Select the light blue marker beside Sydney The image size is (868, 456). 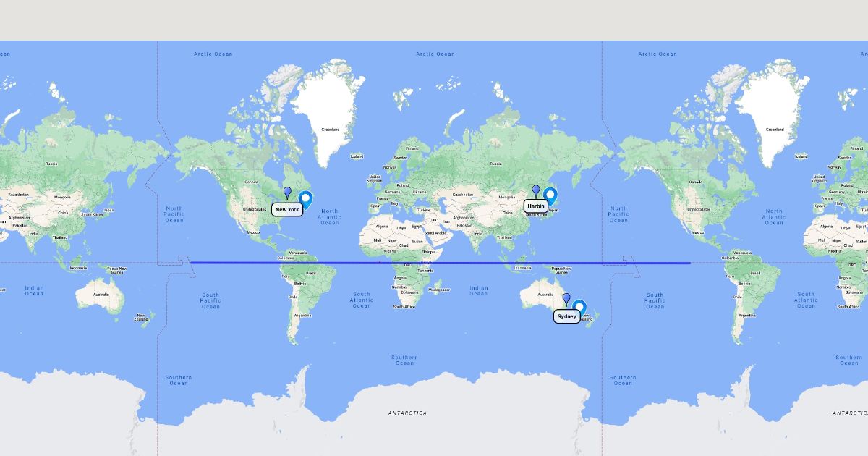click(x=579, y=308)
